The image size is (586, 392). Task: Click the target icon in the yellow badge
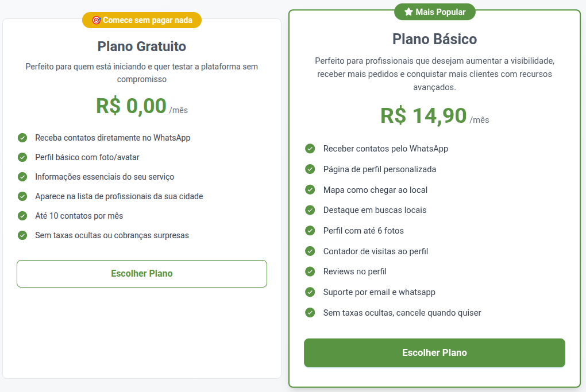pyautogui.click(x=97, y=20)
